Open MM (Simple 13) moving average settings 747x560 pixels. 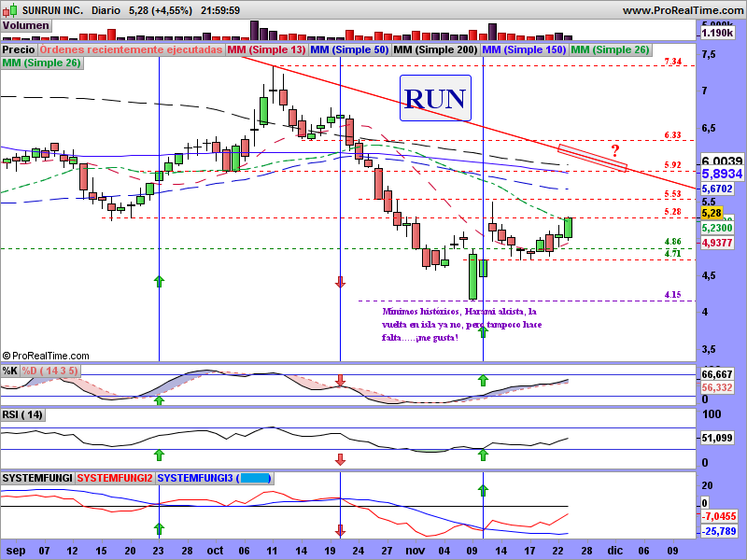coord(266,49)
